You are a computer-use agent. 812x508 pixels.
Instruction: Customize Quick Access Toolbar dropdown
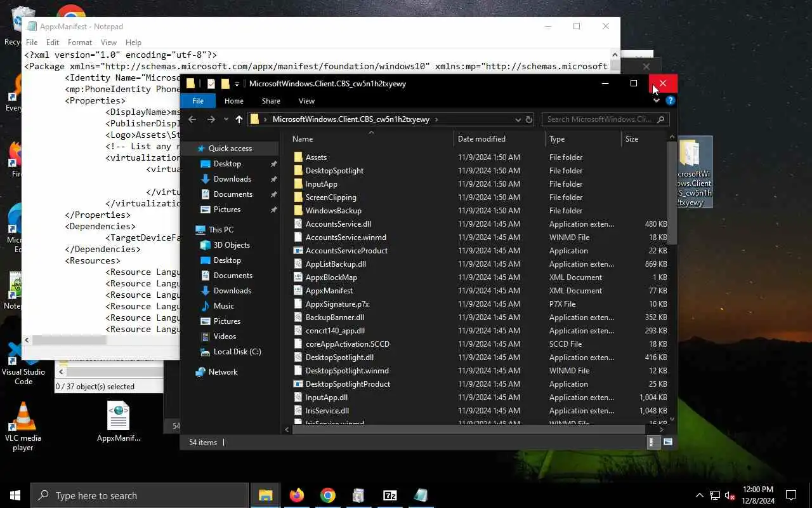[237, 84]
